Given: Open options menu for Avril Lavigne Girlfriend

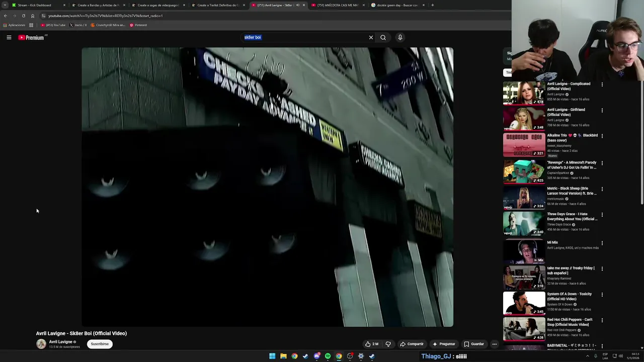Looking at the screenshot, I should coord(602,110).
